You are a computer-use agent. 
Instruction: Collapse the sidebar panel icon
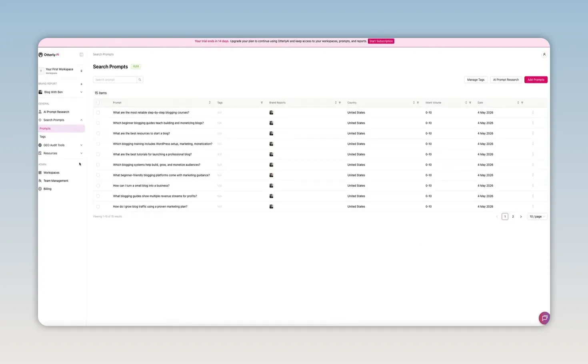click(x=81, y=55)
